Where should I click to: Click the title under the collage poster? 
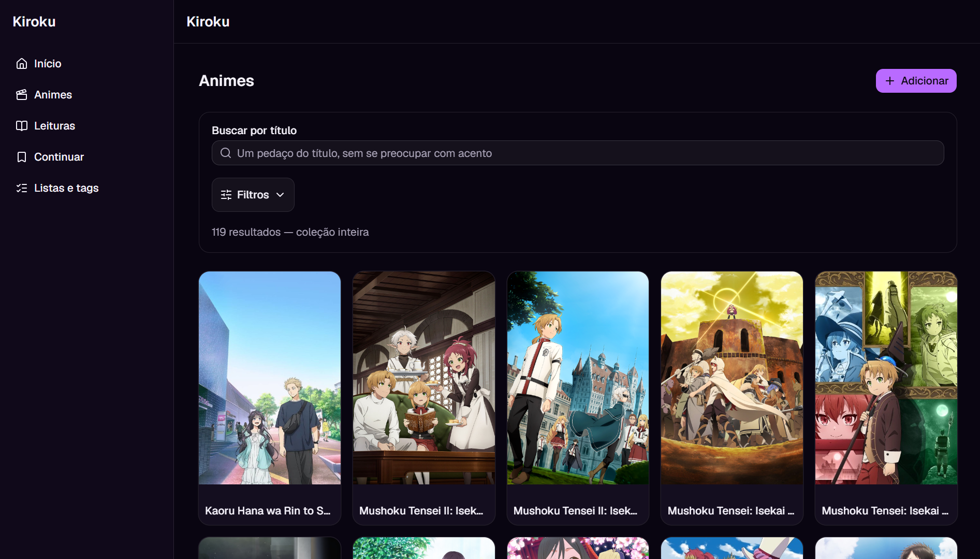[885, 511]
